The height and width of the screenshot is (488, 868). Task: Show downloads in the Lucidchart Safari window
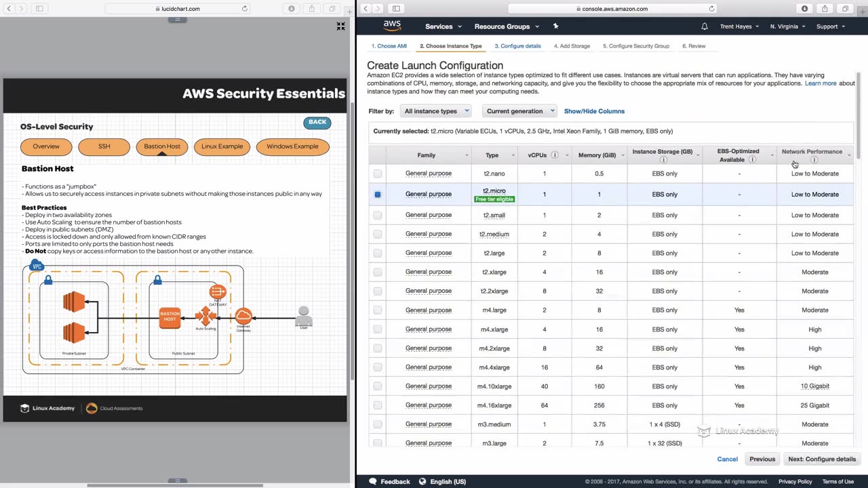(x=292, y=9)
